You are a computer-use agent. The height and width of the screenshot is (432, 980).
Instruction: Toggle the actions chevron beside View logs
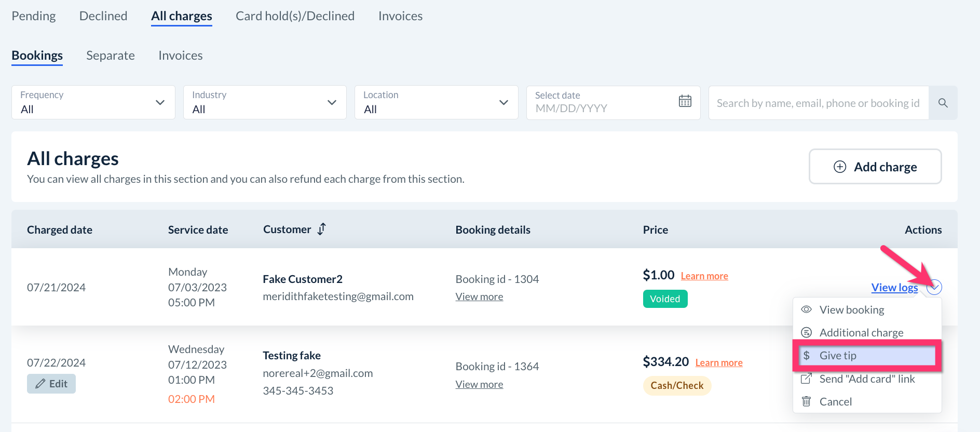(x=934, y=287)
